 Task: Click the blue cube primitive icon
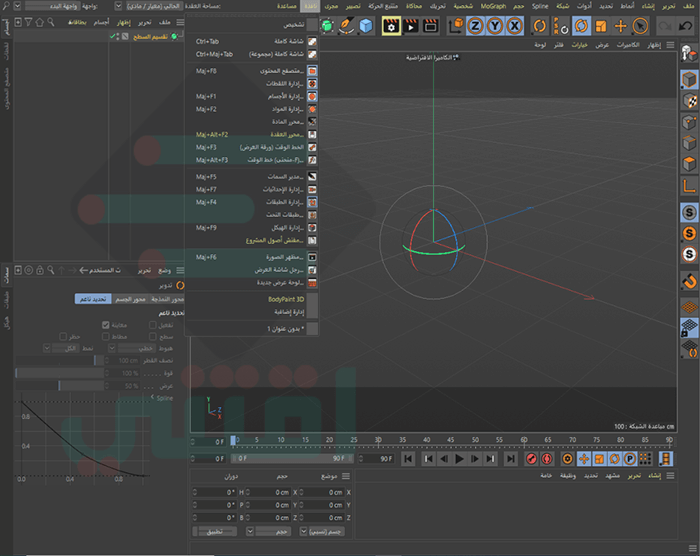click(x=366, y=26)
